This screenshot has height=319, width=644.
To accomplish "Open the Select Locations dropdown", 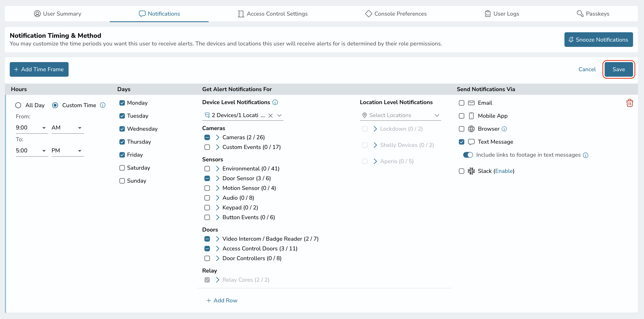I will click(400, 115).
